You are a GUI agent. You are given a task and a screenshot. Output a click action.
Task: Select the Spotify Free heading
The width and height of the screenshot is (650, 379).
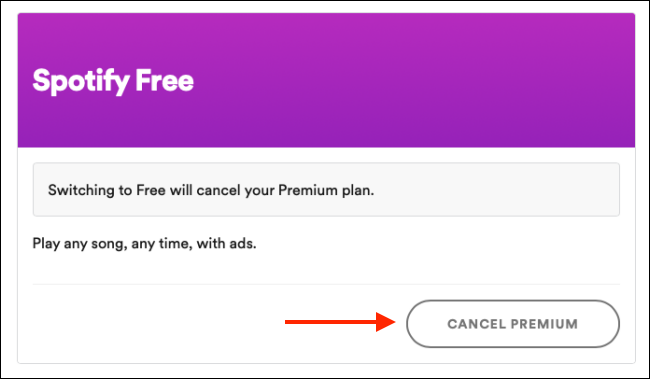tap(113, 81)
